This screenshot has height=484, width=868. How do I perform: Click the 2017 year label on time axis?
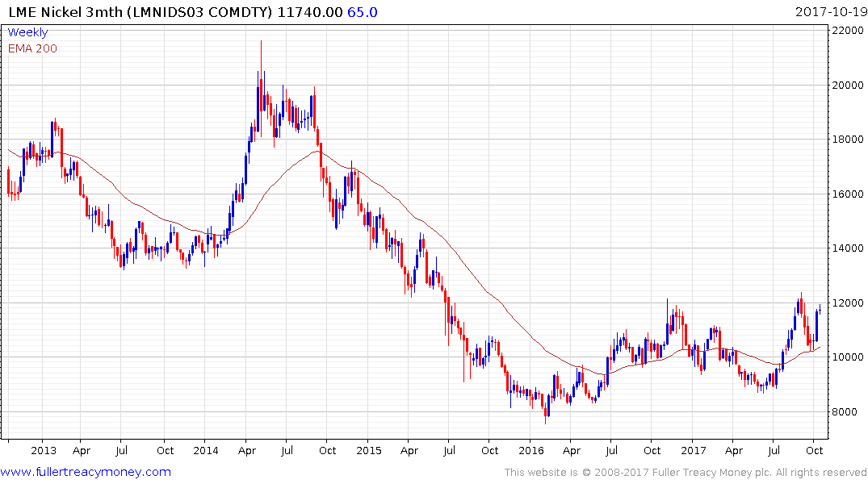coord(694,450)
